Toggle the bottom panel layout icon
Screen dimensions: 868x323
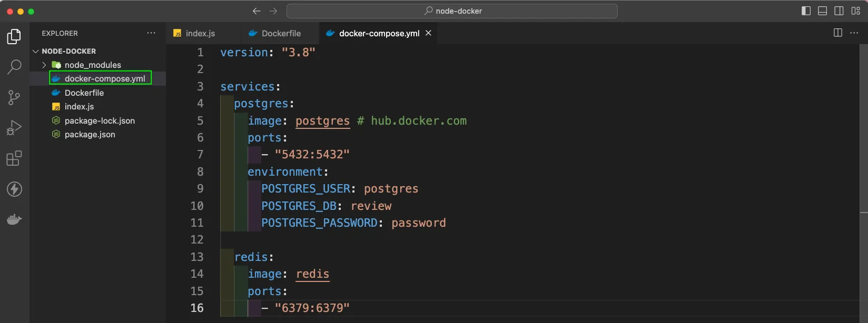tap(822, 11)
